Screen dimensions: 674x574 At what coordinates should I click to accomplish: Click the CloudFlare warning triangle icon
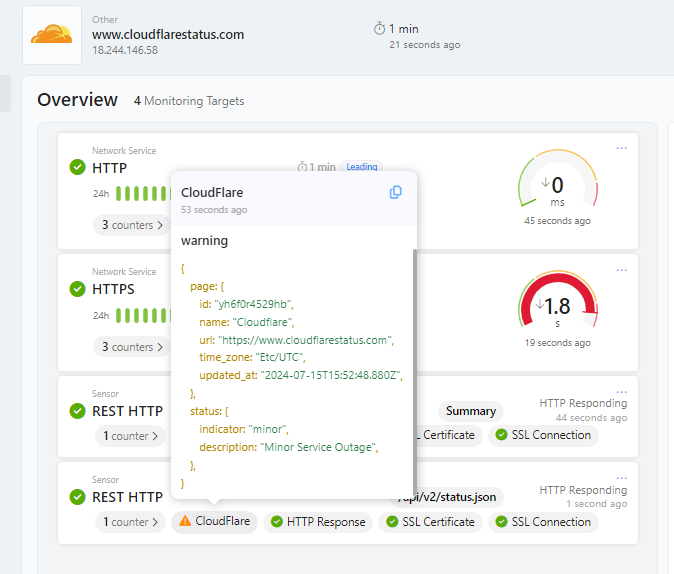[185, 521]
